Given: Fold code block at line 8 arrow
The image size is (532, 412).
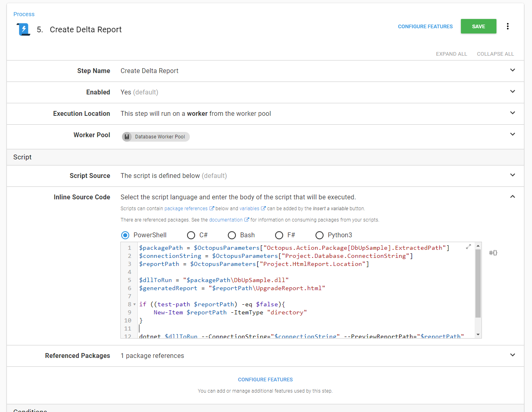Looking at the screenshot, I should point(135,304).
